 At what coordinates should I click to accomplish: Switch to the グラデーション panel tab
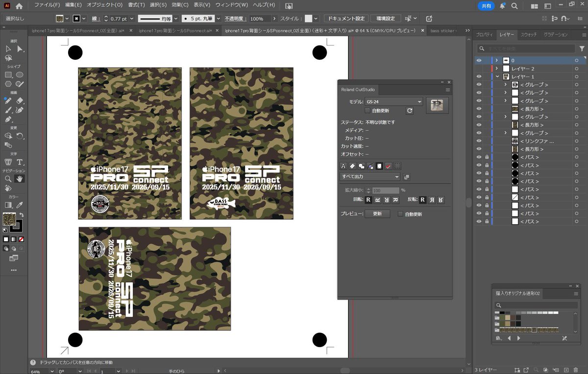[x=556, y=35]
